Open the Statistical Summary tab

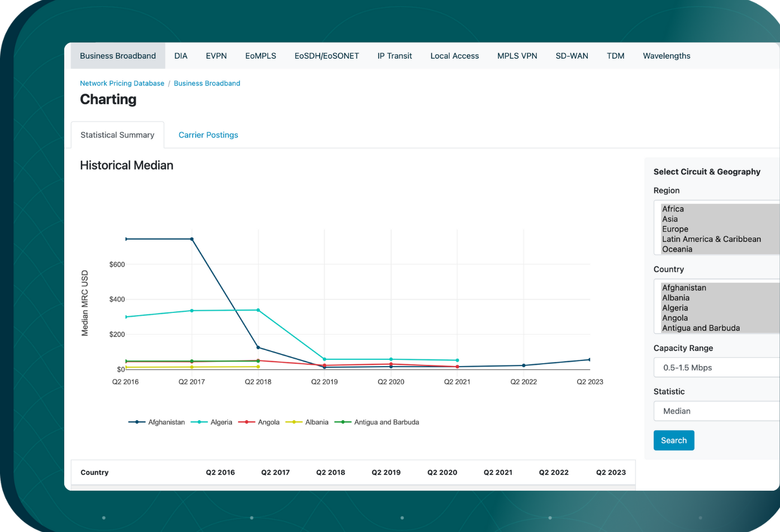point(117,135)
